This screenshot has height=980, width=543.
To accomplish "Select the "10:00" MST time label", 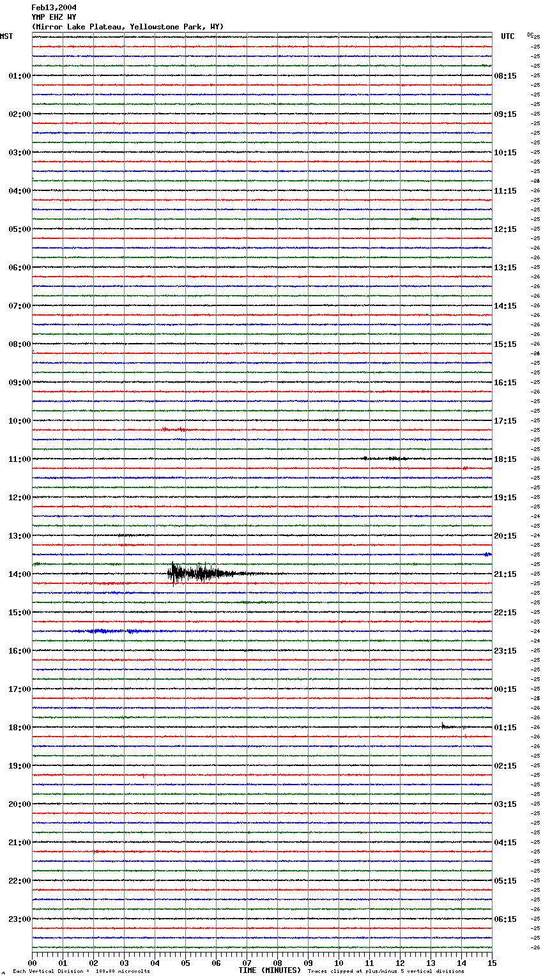I will click(20, 421).
